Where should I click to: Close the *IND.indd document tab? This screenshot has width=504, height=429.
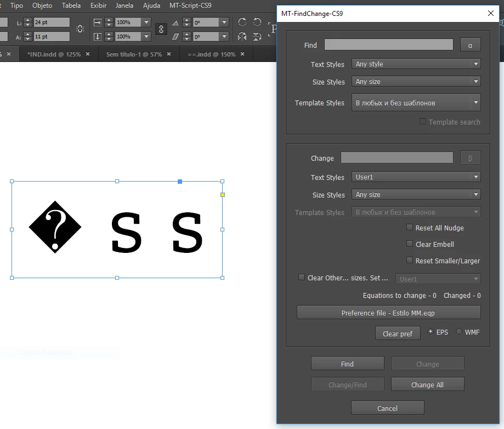[88, 54]
